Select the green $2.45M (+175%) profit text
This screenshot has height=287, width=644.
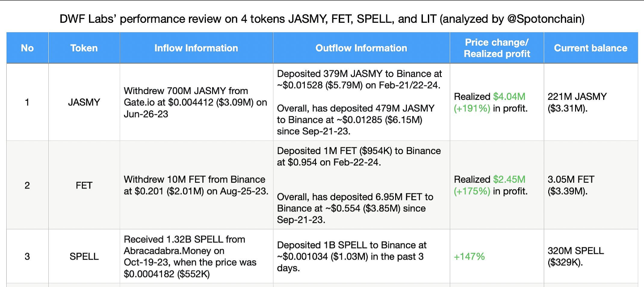click(509, 185)
